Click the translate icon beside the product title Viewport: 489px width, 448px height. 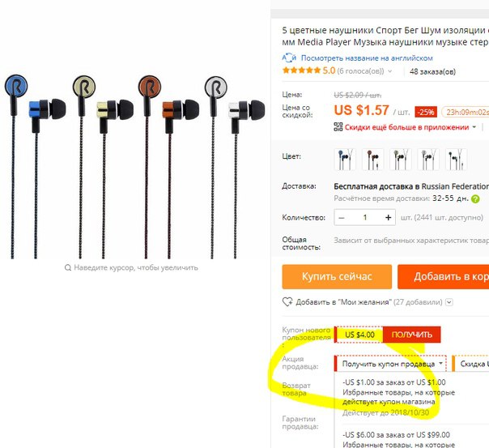point(289,58)
